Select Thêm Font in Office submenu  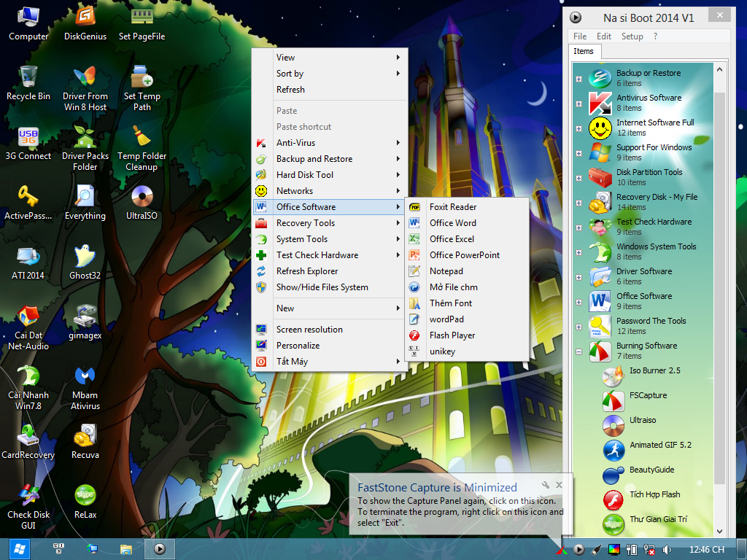[x=467, y=303]
